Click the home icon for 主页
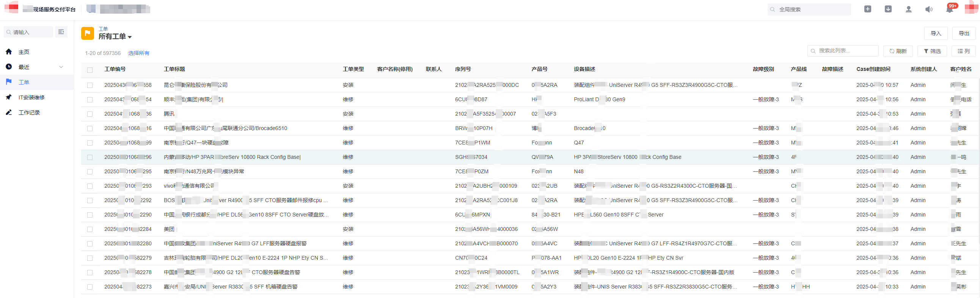 click(9, 52)
